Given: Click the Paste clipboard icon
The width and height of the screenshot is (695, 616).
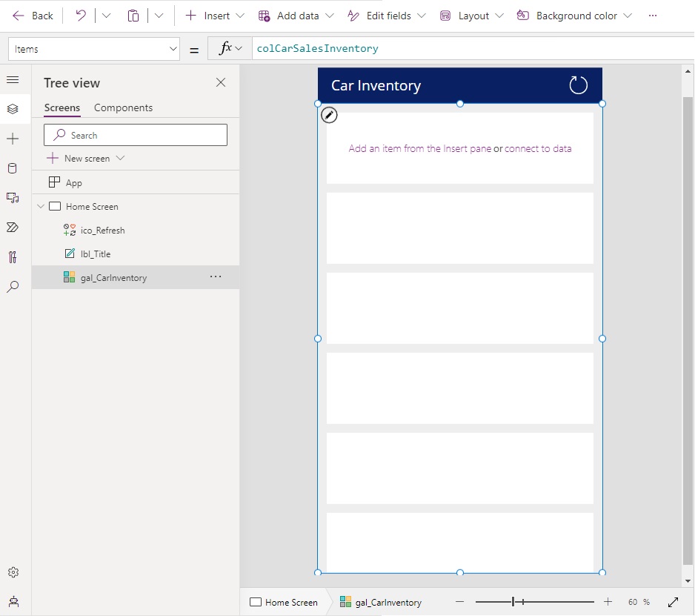Looking at the screenshot, I should coord(133,16).
